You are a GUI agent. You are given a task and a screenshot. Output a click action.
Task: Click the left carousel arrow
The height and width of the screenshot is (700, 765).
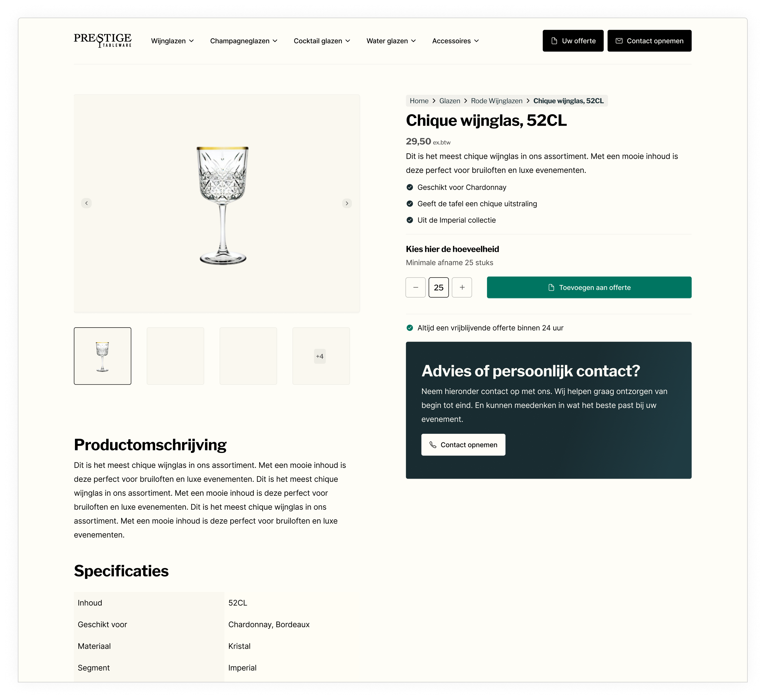(87, 203)
